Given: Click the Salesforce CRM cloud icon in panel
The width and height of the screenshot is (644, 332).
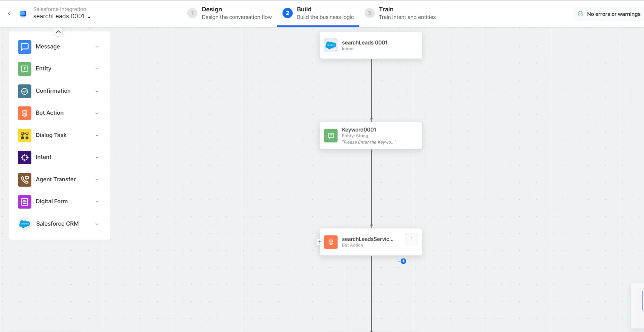Looking at the screenshot, I should point(25,224).
